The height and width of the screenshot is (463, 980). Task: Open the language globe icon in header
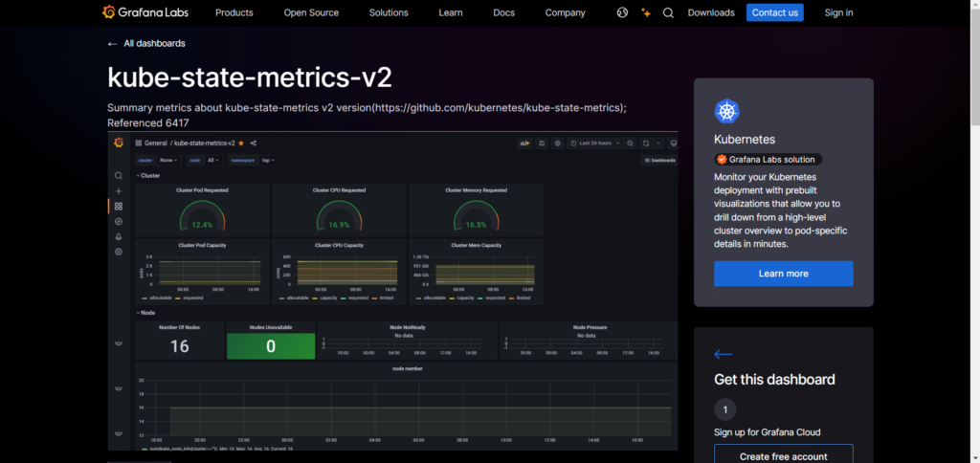click(622, 12)
